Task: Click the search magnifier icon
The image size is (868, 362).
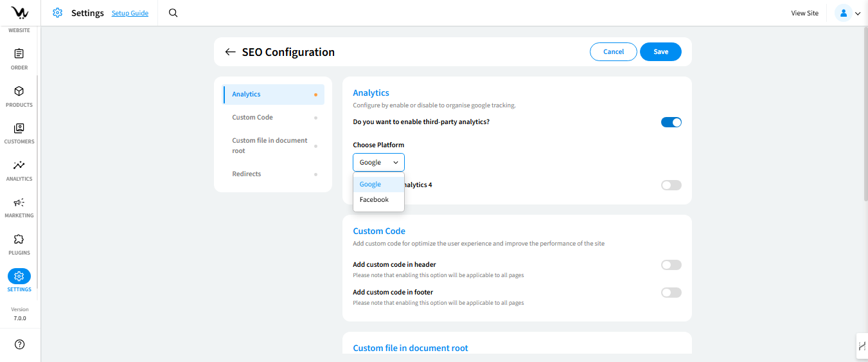Action: [173, 13]
